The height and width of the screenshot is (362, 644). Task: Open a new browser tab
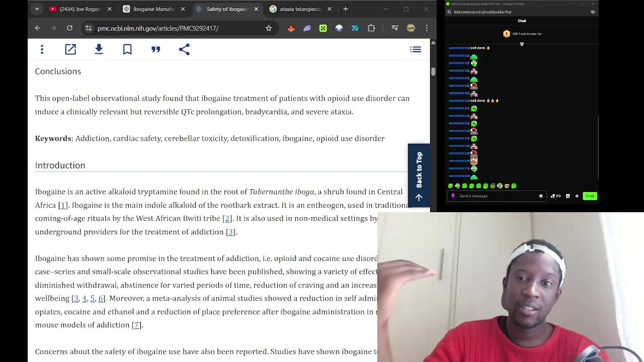pos(346,9)
